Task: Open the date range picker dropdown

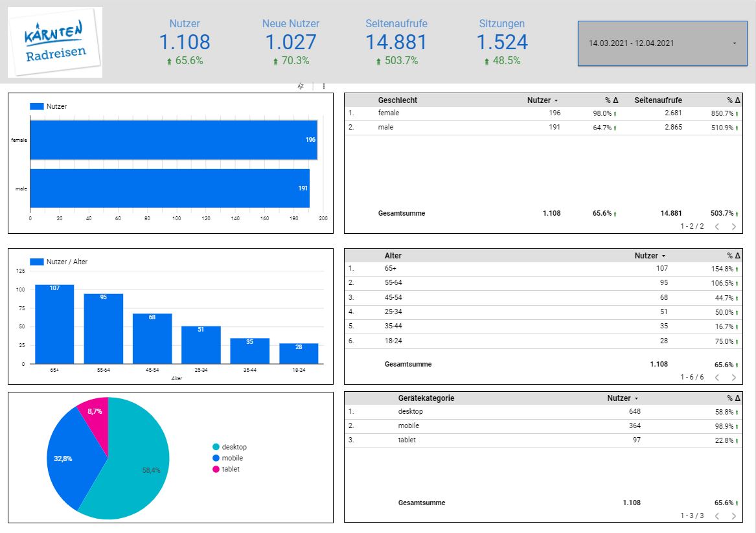Action: pyautogui.click(x=663, y=43)
